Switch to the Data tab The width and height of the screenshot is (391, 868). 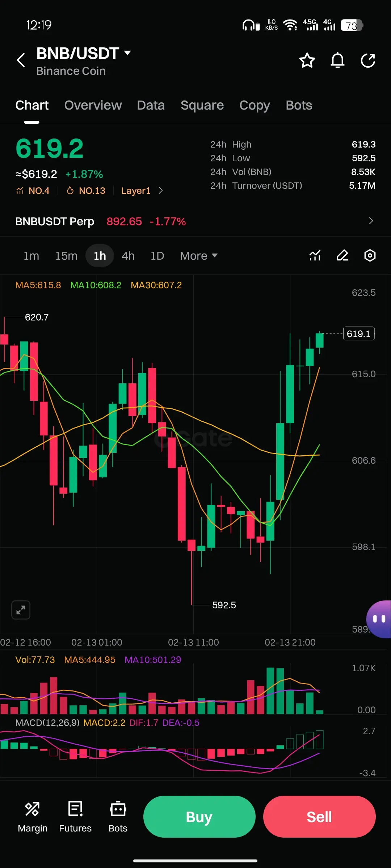point(151,105)
